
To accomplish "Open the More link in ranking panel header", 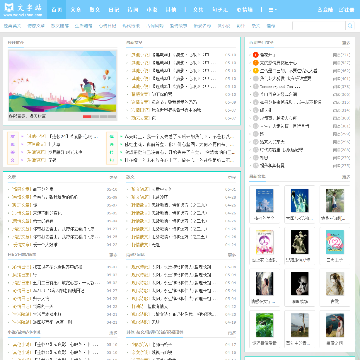I will point(346,43).
